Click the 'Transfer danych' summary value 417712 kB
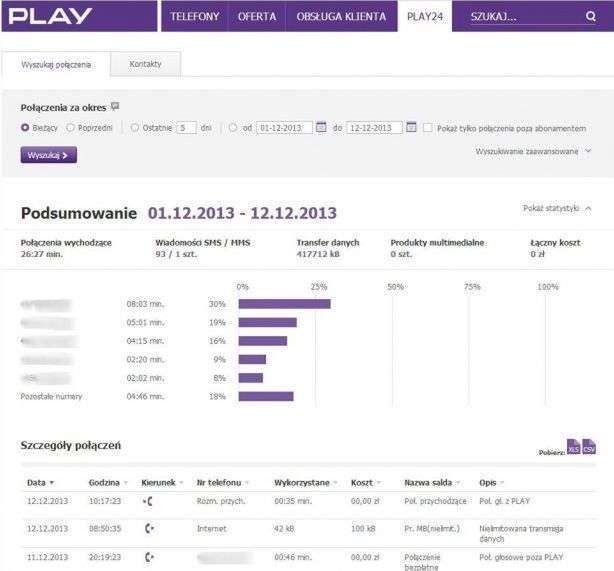Screen dimensions: 614x571 [x=318, y=254]
